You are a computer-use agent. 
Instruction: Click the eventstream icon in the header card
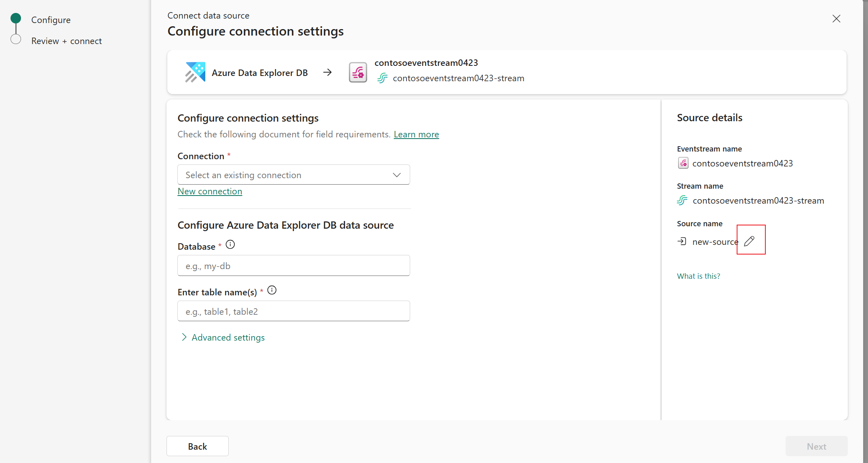pyautogui.click(x=358, y=72)
